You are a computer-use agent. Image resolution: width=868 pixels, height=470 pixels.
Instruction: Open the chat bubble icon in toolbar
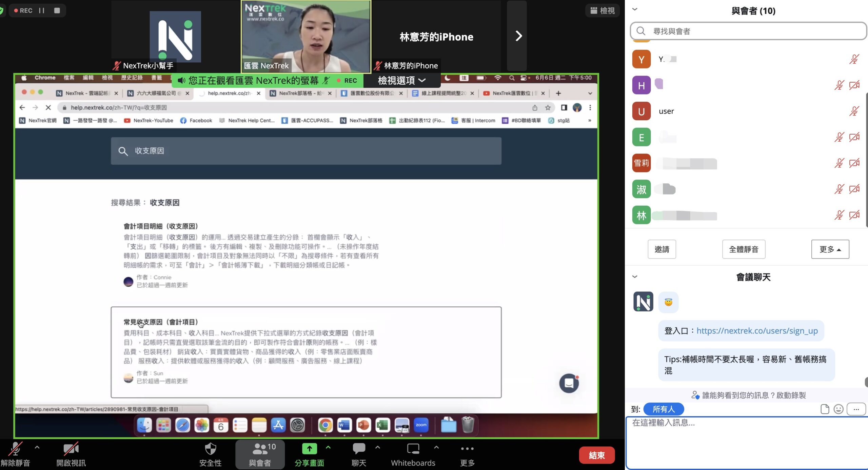[359, 449]
